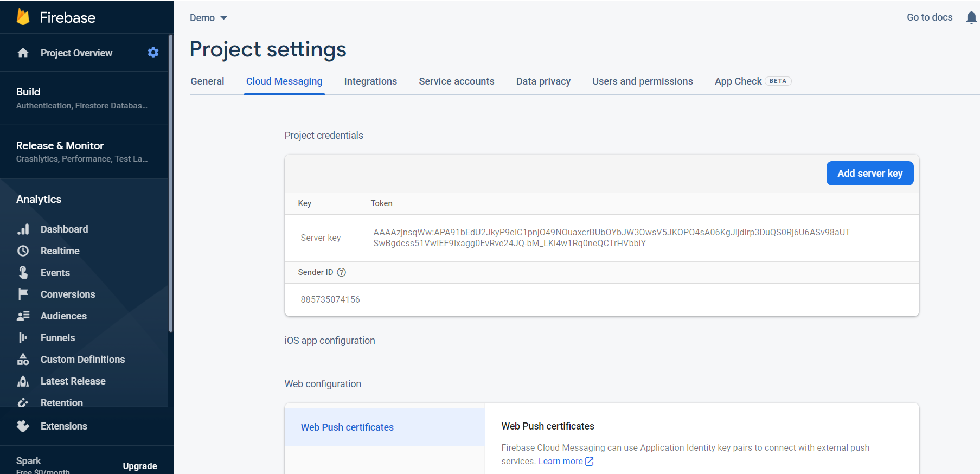The height and width of the screenshot is (474, 980).
Task: Click the Firebase flame logo
Action: 23,17
